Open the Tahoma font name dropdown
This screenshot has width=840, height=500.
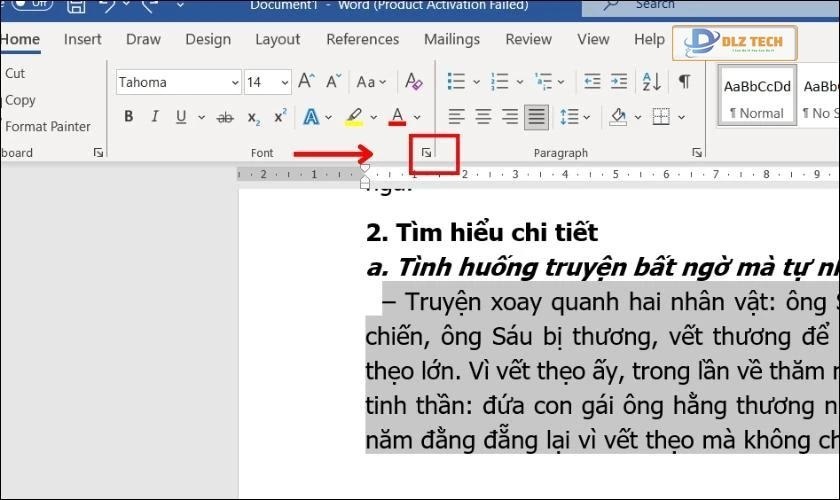click(235, 82)
